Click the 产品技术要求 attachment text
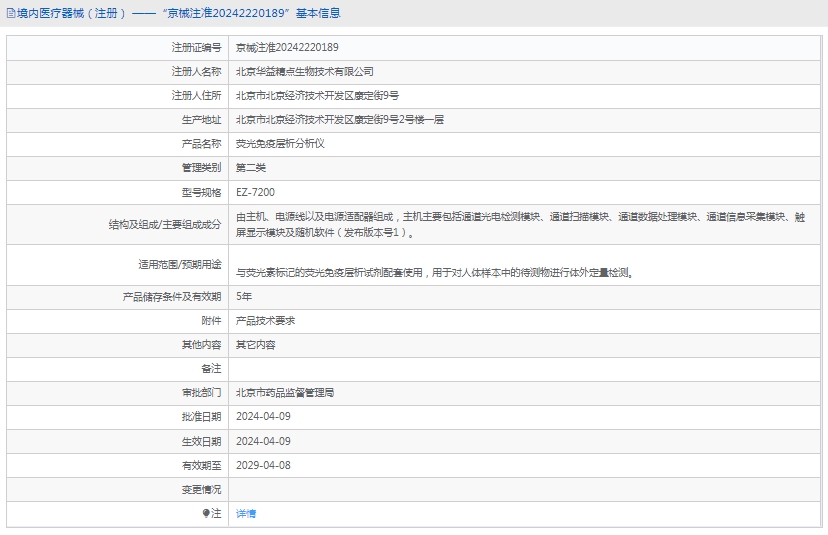The image size is (828, 535). (265, 320)
